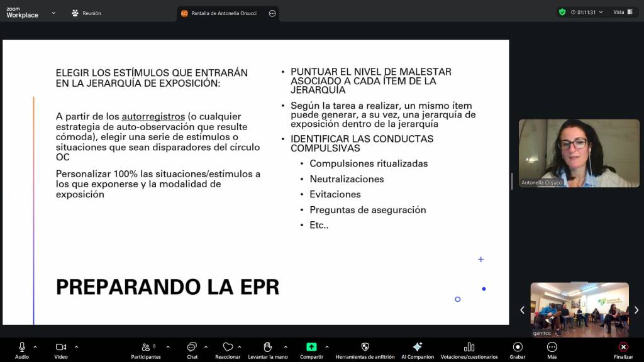The height and width of the screenshot is (362, 644).
Task: Show next participants with right arrow
Action: pyautogui.click(x=636, y=310)
